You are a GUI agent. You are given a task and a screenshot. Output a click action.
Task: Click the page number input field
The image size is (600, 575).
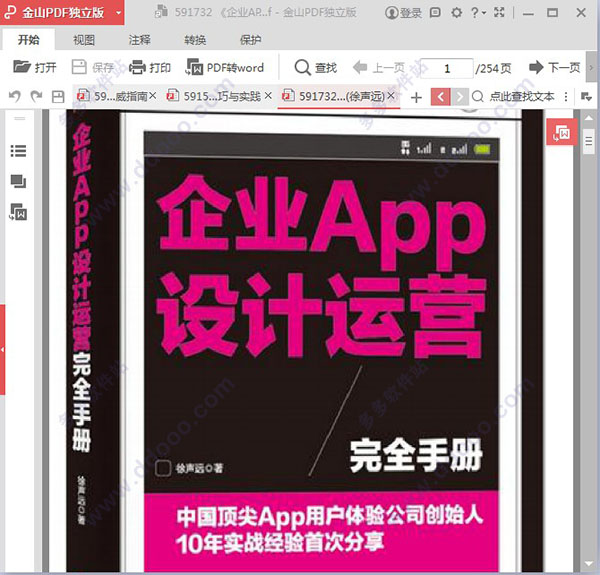[x=447, y=68]
